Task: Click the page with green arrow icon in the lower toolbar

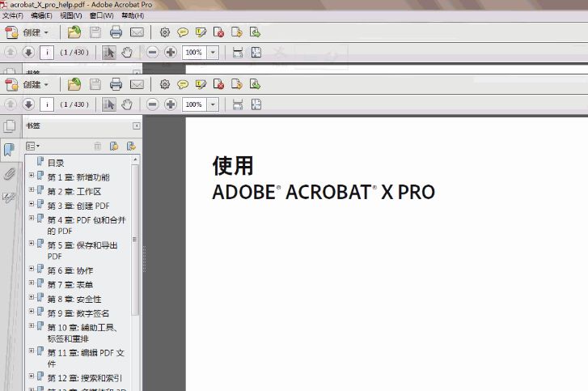Action: tap(255, 84)
